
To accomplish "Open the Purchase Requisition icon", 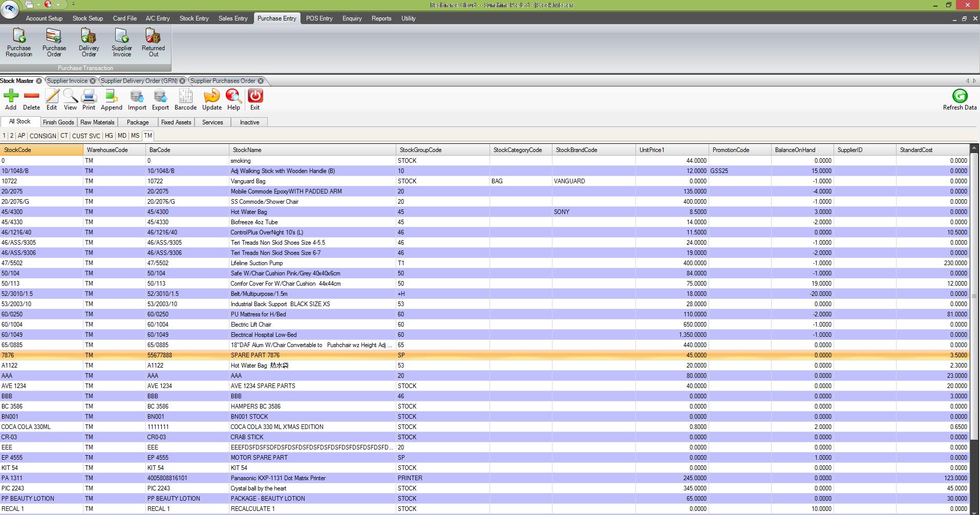I will tap(19, 42).
